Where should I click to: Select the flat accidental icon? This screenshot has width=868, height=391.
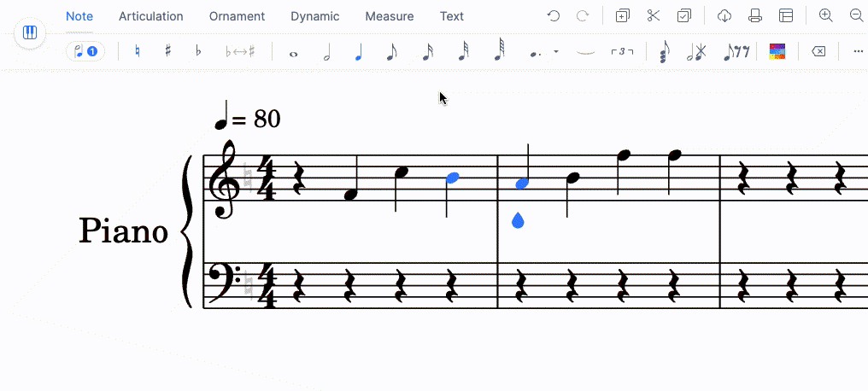click(x=198, y=51)
